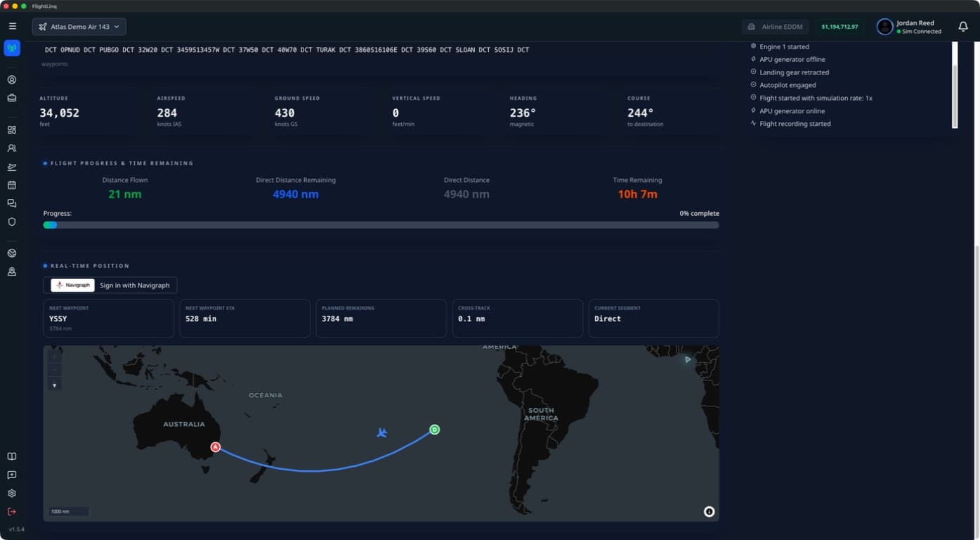This screenshot has width=980, height=540.
Task: Click the blue radio tower live flight icon
Action: point(12,49)
